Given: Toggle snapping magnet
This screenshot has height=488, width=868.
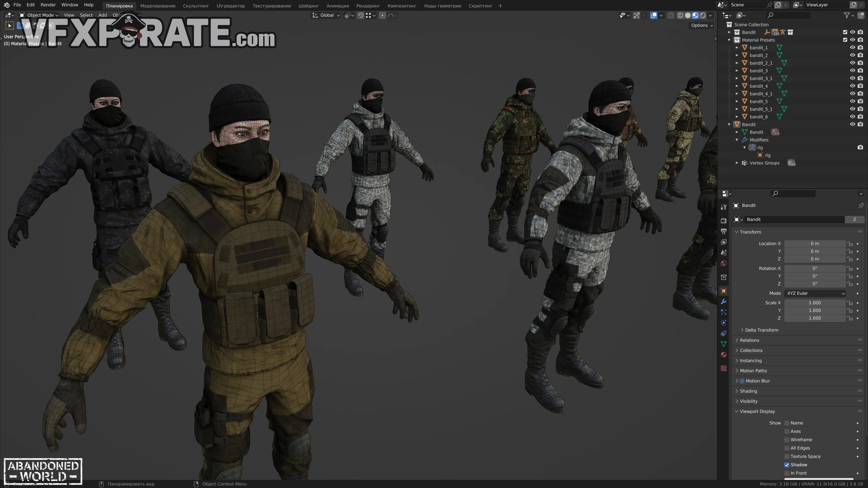Looking at the screenshot, I should pos(361,16).
